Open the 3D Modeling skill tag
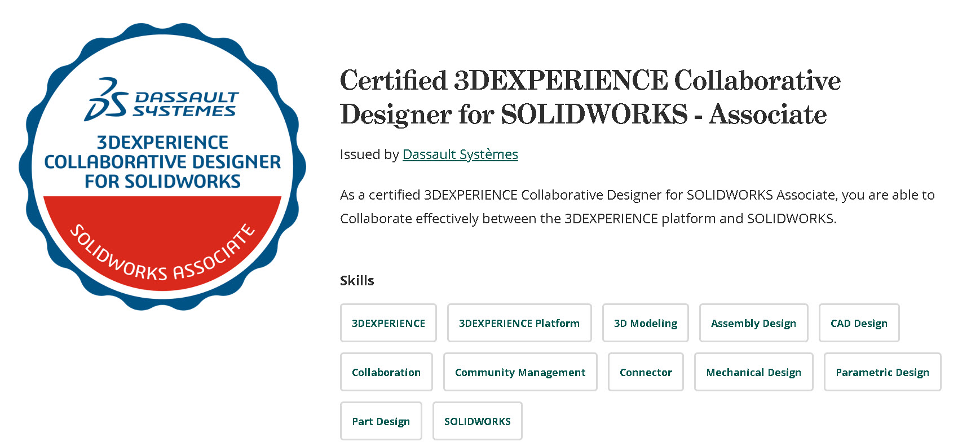The image size is (980, 446). [646, 323]
